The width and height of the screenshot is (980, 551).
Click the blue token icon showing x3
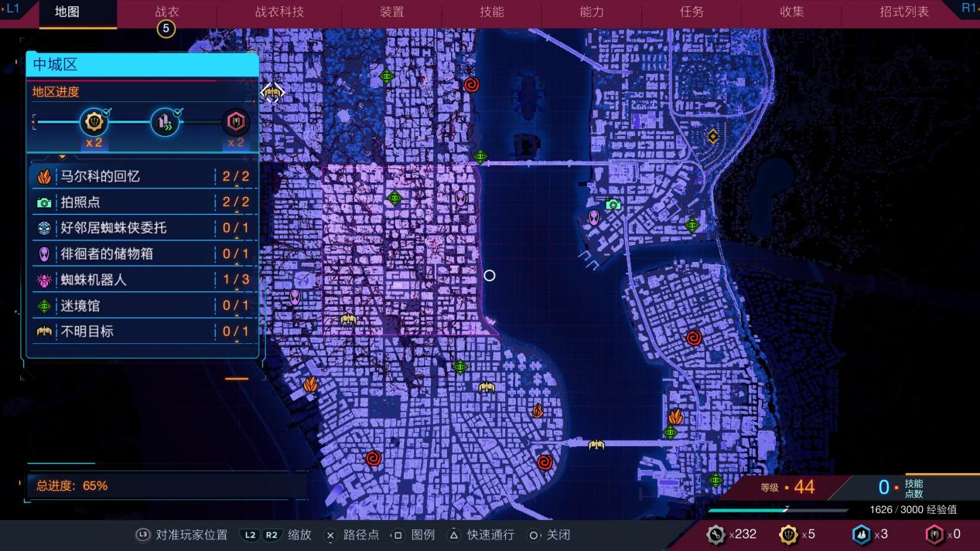click(x=861, y=534)
